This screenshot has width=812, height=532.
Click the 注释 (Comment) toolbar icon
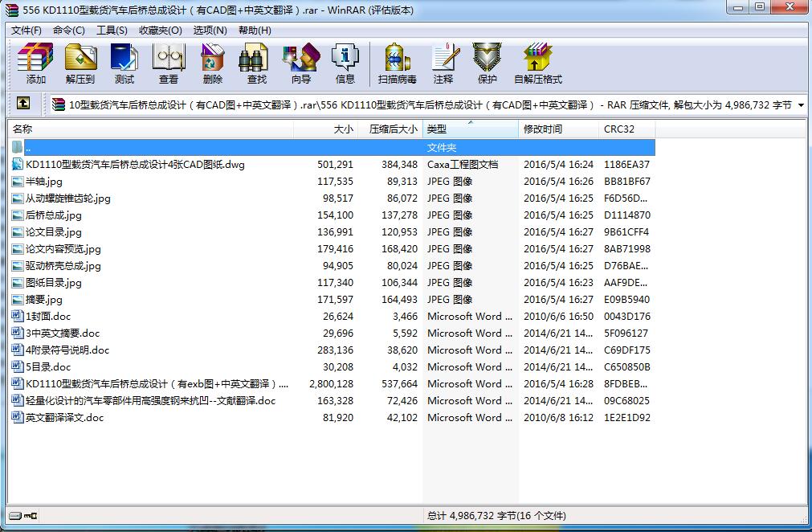[444, 57]
